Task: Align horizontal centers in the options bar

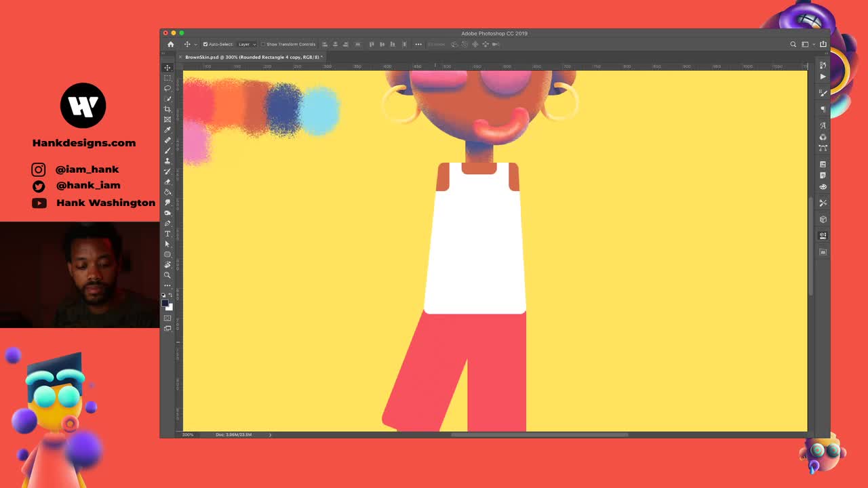Action: pos(335,44)
